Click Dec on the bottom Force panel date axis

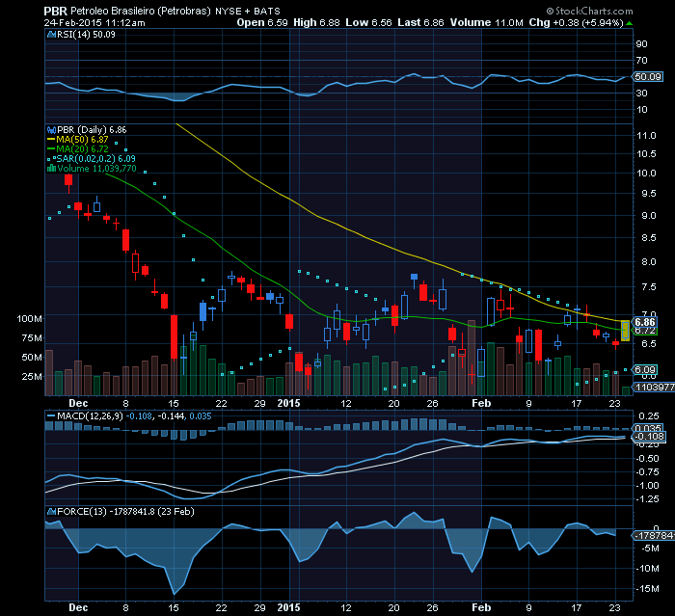click(78, 608)
